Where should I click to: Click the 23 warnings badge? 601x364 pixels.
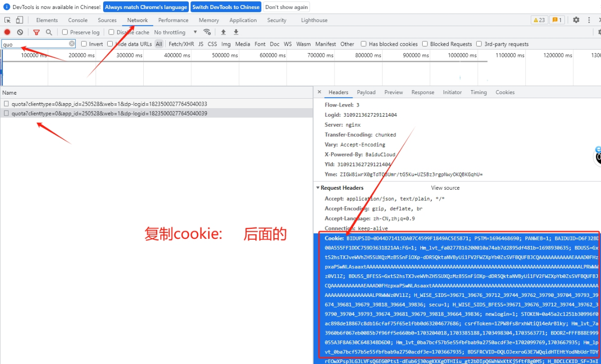[x=539, y=20]
